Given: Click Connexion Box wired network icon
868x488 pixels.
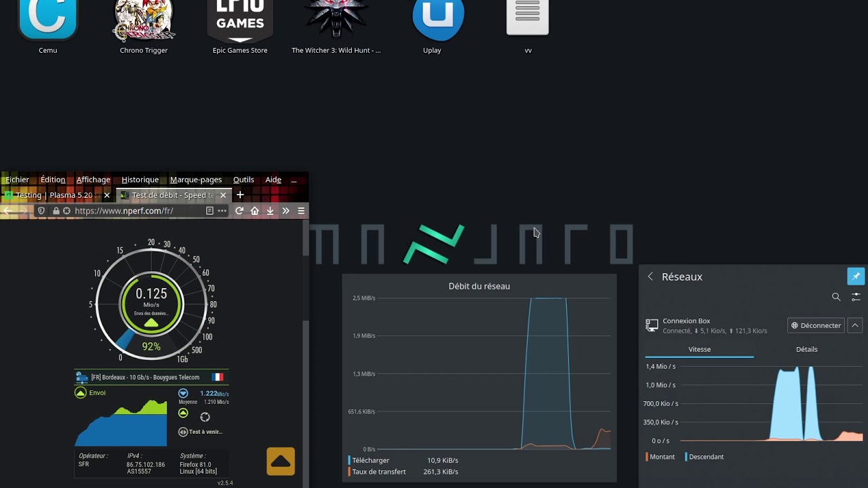Looking at the screenshot, I should pos(652,325).
